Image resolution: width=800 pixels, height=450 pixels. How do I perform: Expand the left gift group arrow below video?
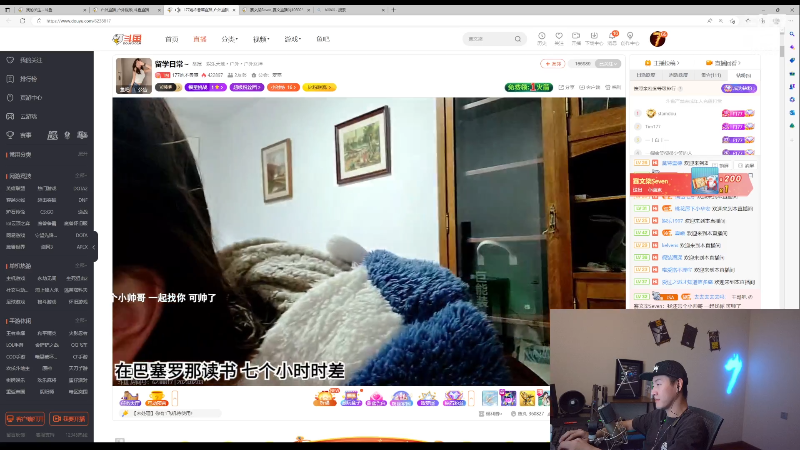pos(174,398)
